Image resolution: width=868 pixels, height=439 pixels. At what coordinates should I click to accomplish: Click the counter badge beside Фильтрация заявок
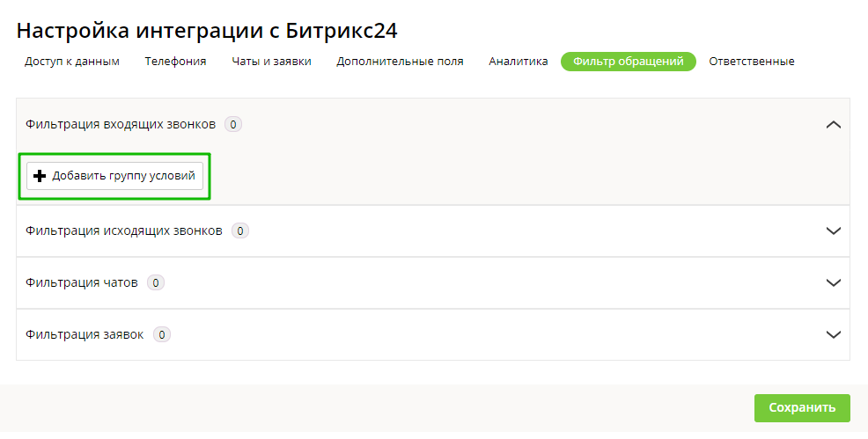tap(162, 334)
